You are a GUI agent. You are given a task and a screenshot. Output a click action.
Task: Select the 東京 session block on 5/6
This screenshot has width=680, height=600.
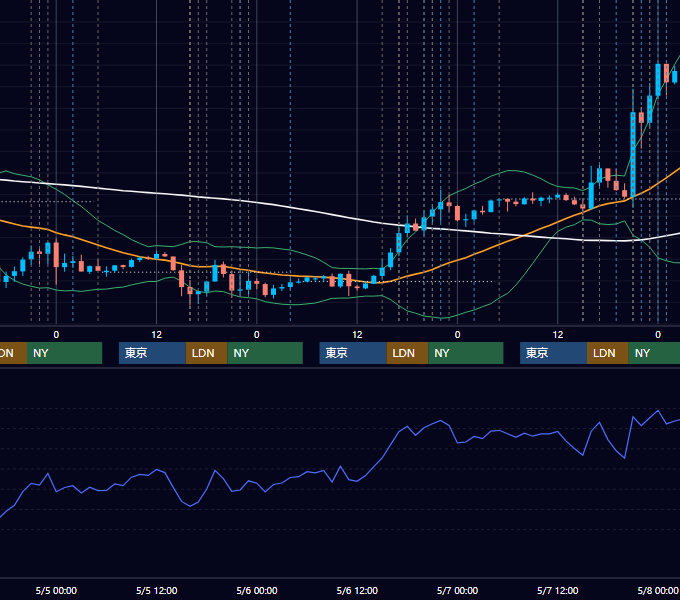(x=353, y=353)
